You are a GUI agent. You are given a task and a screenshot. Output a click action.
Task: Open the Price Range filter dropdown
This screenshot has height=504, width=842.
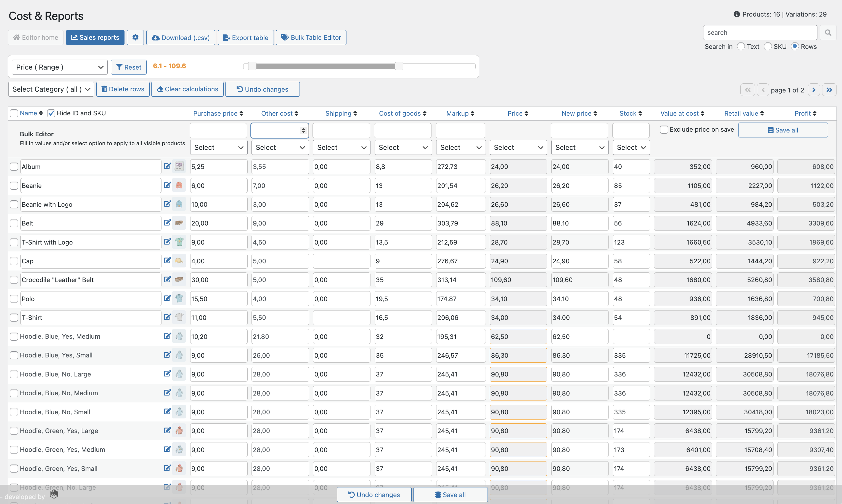pyautogui.click(x=58, y=67)
